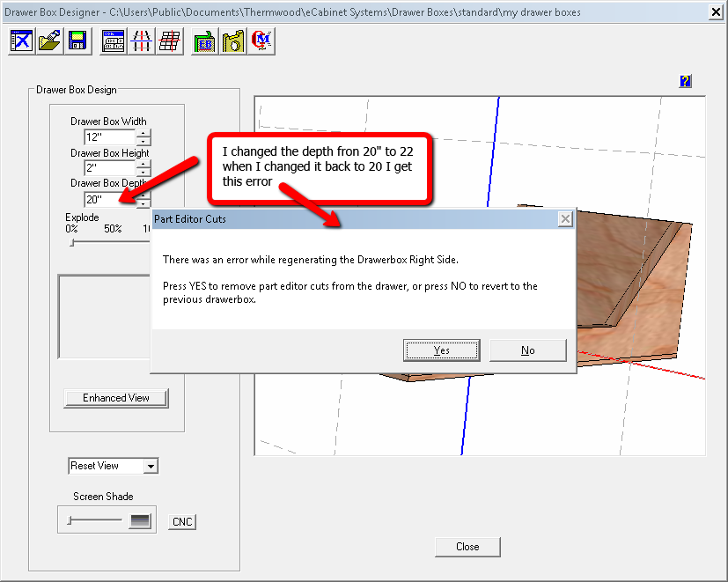Click the Screen Shade gradient swatch
Viewport: 728px width, 582px height.
pos(140,521)
